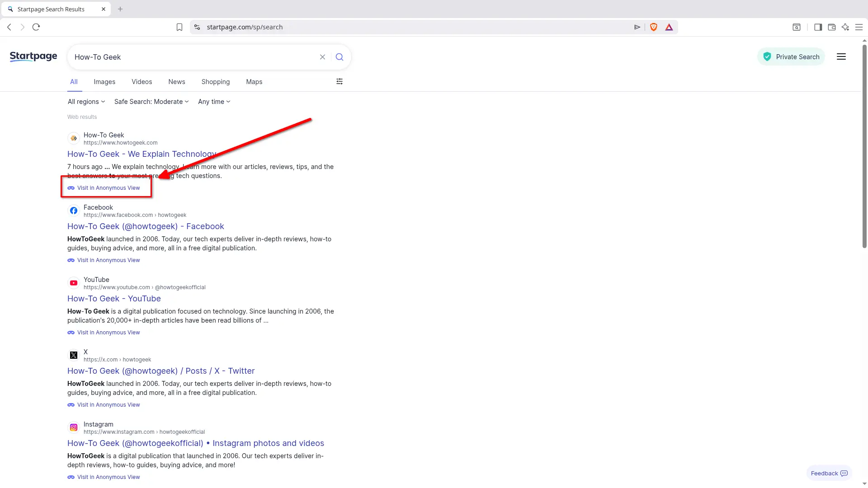Visit X result in Anonymous View
868x488 pixels.
(x=104, y=405)
